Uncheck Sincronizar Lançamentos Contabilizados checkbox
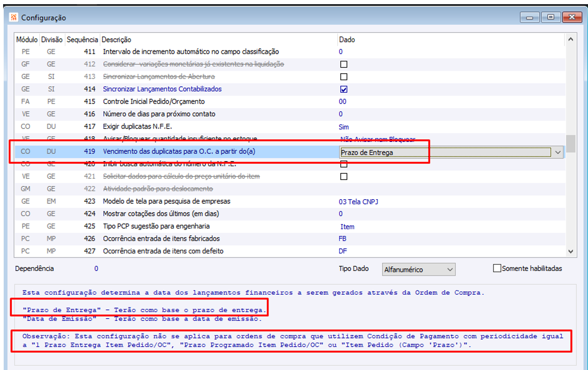The height and width of the screenshot is (370, 588). 343,89
